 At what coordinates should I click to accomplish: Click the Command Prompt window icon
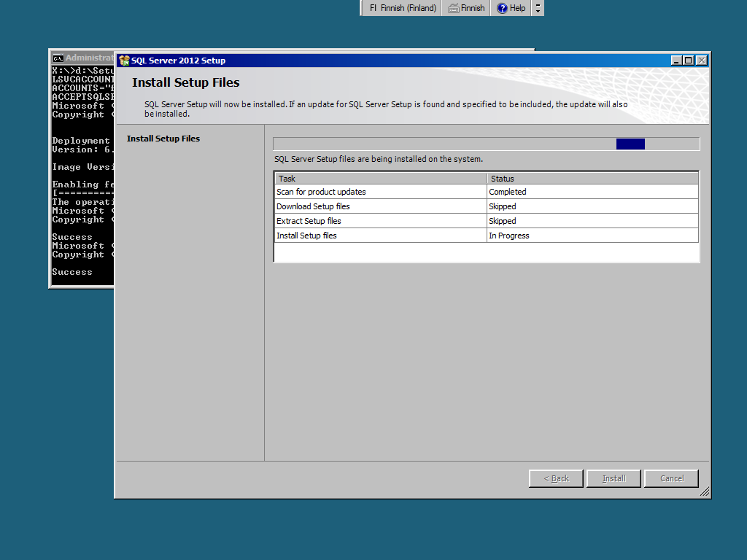click(58, 58)
